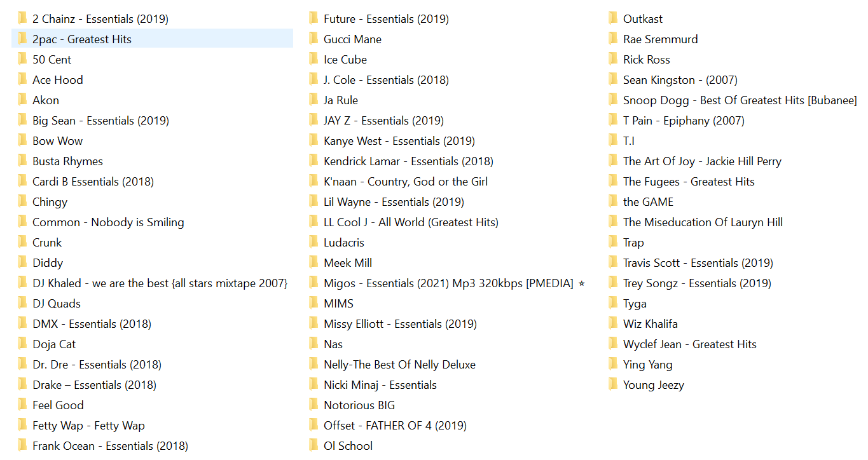Select the 50 Cent folder name
This screenshot has width=868, height=460.
pyautogui.click(x=52, y=59)
